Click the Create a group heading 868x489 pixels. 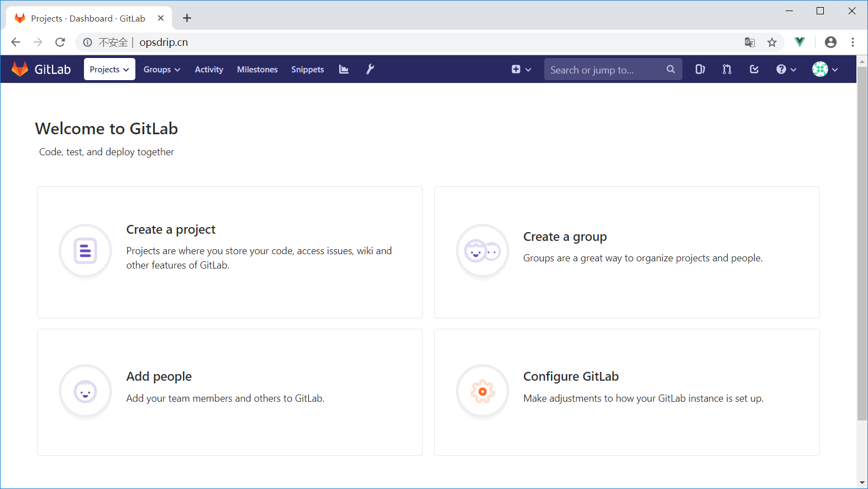pyautogui.click(x=565, y=236)
